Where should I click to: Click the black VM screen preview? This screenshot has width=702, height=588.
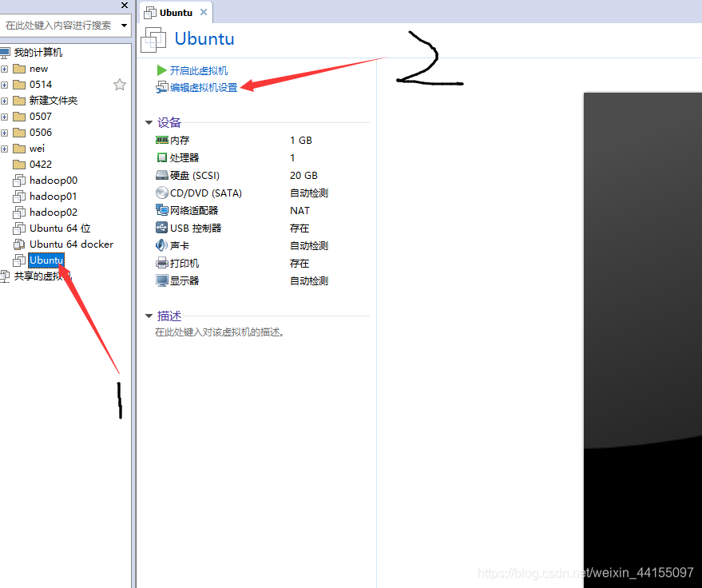coord(643,340)
